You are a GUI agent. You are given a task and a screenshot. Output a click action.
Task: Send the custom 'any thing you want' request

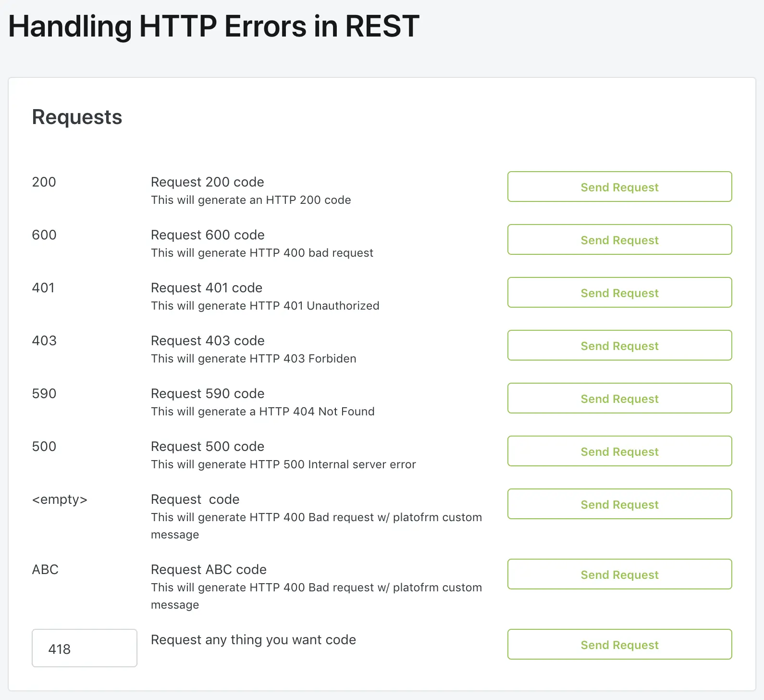point(619,645)
